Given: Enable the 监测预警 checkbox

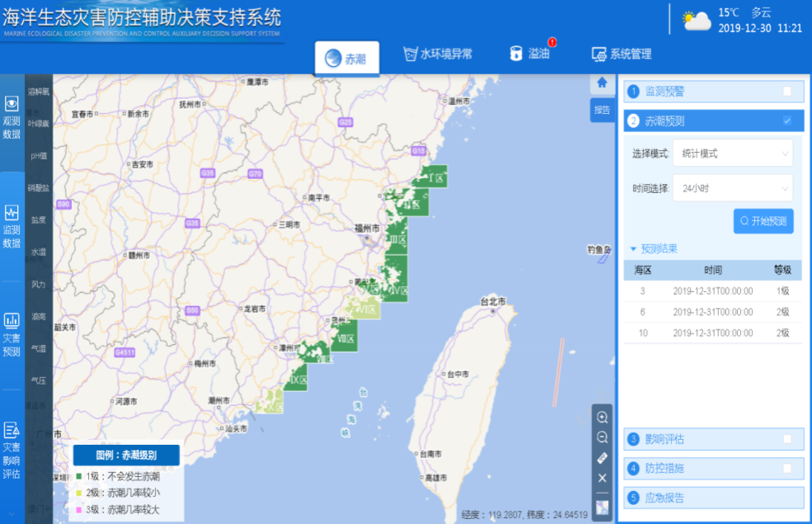Looking at the screenshot, I should coord(787,92).
